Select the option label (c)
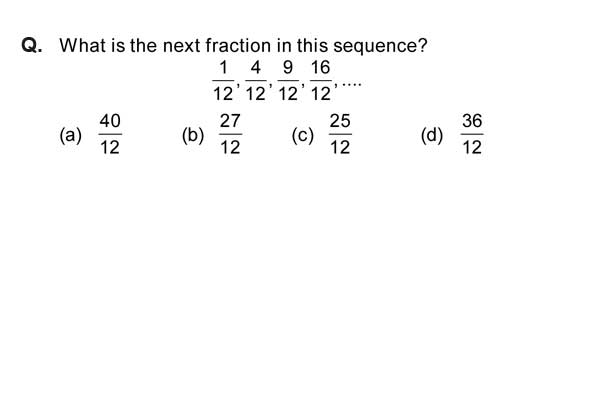600x400 pixels. (302, 136)
